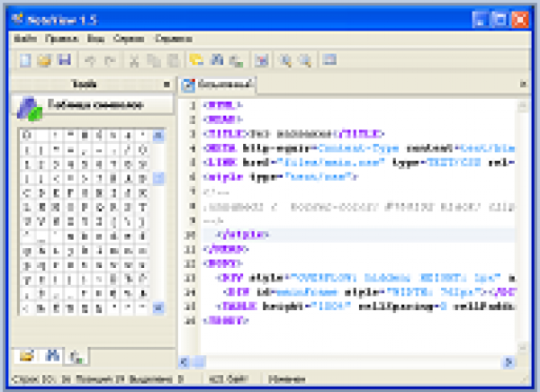Click the Zoom out magnifier icon
The width and height of the screenshot is (540, 392).
click(x=306, y=60)
